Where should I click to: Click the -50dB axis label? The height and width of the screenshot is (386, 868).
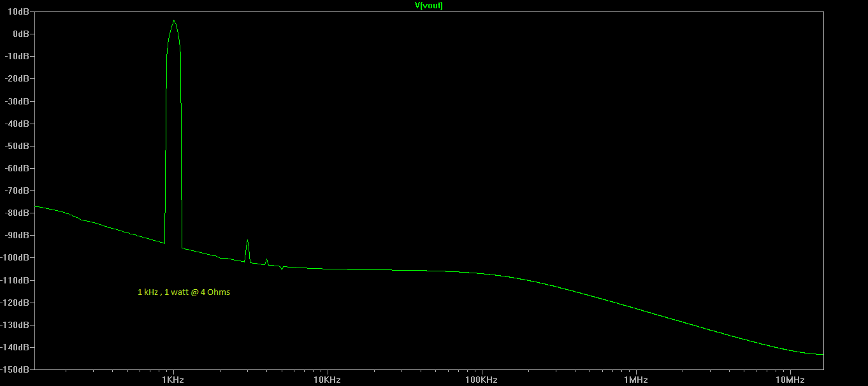[x=18, y=146]
